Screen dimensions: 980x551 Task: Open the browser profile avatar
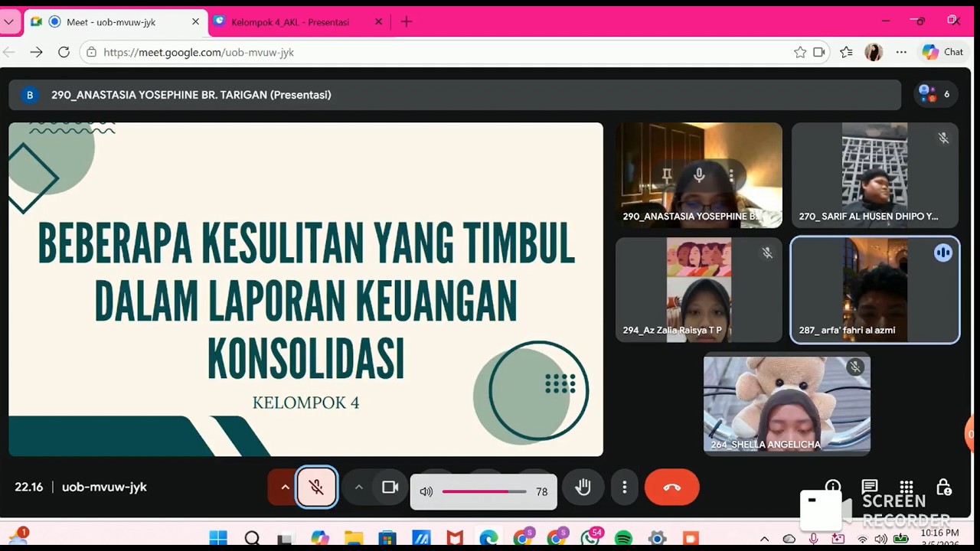point(874,52)
